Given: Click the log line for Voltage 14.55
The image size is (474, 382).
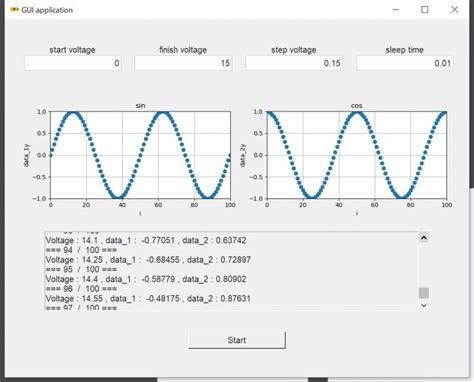Looking at the screenshot, I should (x=148, y=298).
